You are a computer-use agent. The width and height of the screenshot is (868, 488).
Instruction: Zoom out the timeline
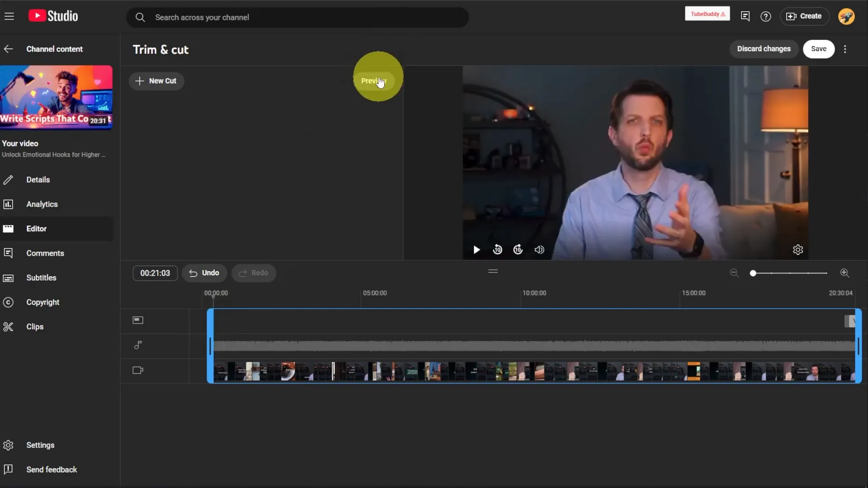pyautogui.click(x=734, y=273)
